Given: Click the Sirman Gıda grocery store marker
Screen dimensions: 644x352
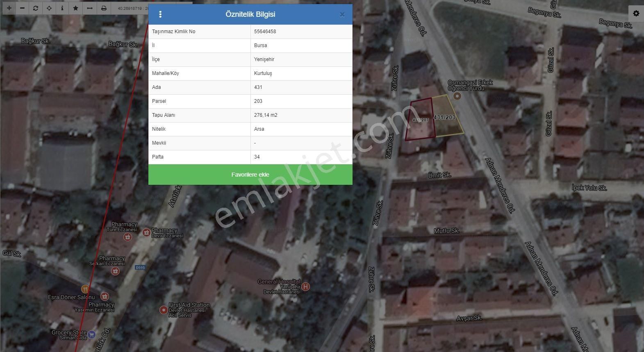Looking at the screenshot, I should pos(91,334).
